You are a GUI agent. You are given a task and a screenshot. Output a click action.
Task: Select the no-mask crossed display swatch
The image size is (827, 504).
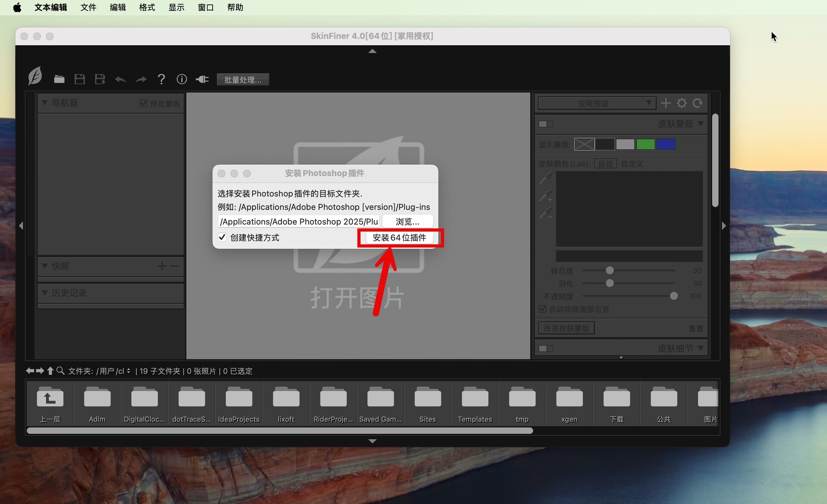click(584, 144)
